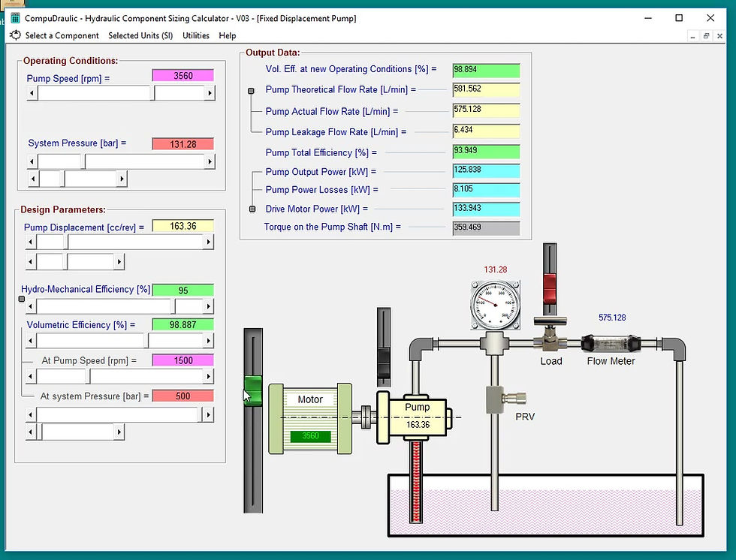736x560 pixels.
Task: Open the Selected Units (SI) menu
Action: pyautogui.click(x=140, y=35)
